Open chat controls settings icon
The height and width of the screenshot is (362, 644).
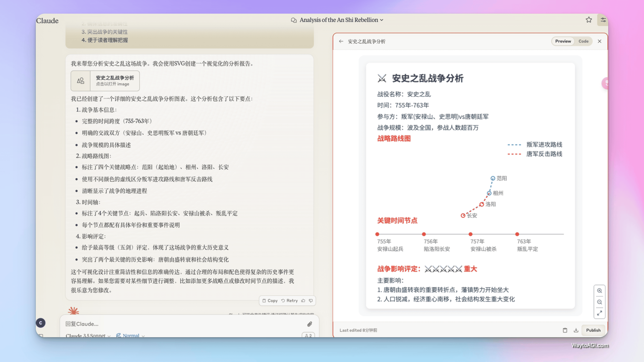tap(603, 20)
